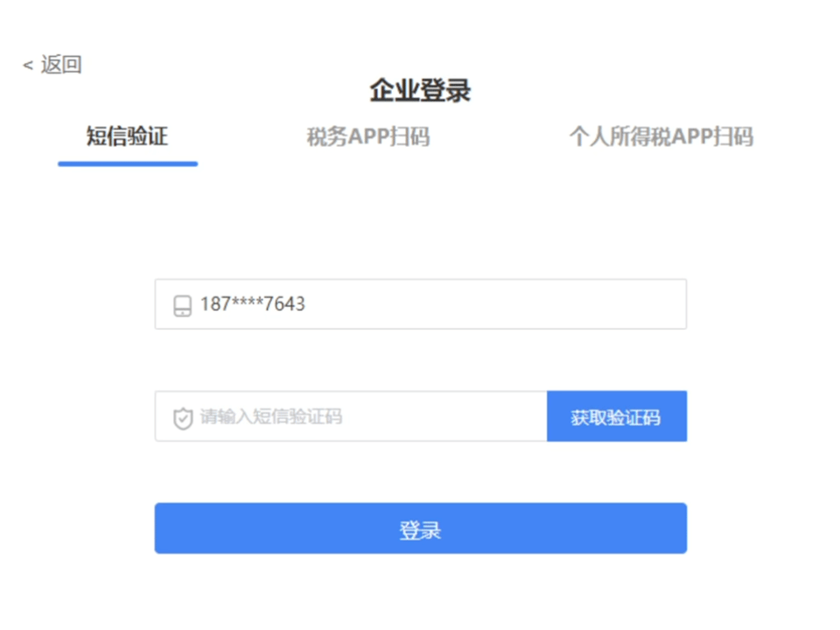Image resolution: width=840 pixels, height=630 pixels.
Task: Click the 请输入短信验证码 input field
Action: [x=351, y=416]
